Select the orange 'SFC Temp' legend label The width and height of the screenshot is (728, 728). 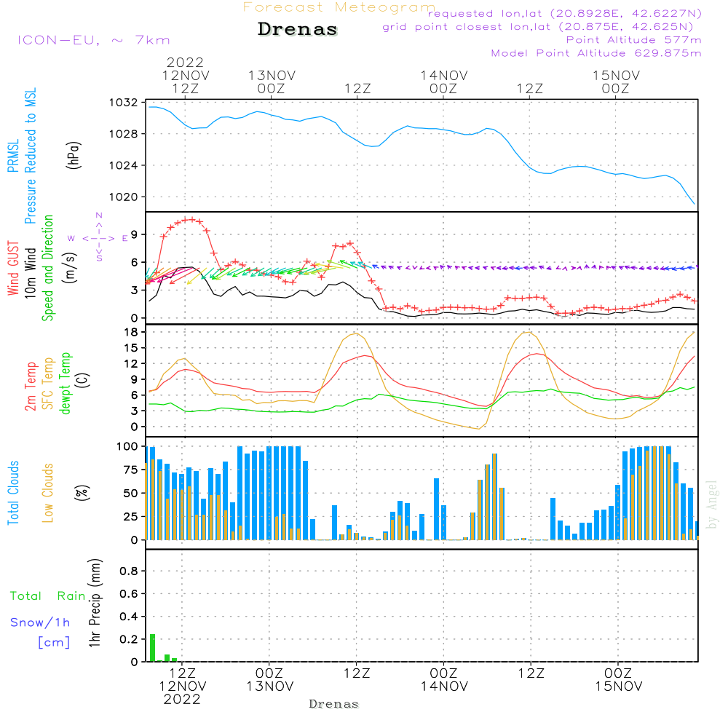click(x=48, y=384)
